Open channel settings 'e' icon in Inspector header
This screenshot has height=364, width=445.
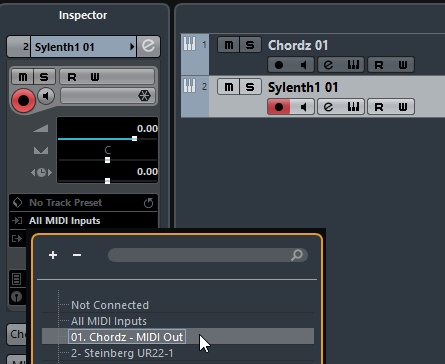[x=148, y=46]
